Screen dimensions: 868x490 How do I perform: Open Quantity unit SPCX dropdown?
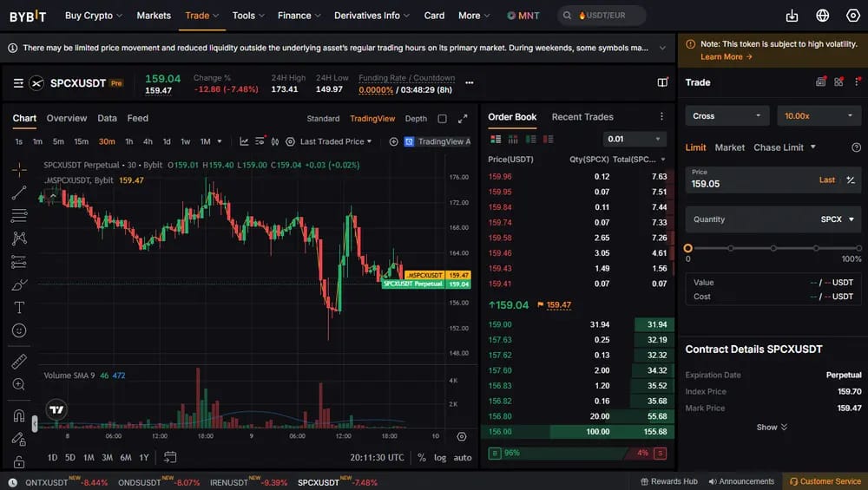(x=838, y=219)
